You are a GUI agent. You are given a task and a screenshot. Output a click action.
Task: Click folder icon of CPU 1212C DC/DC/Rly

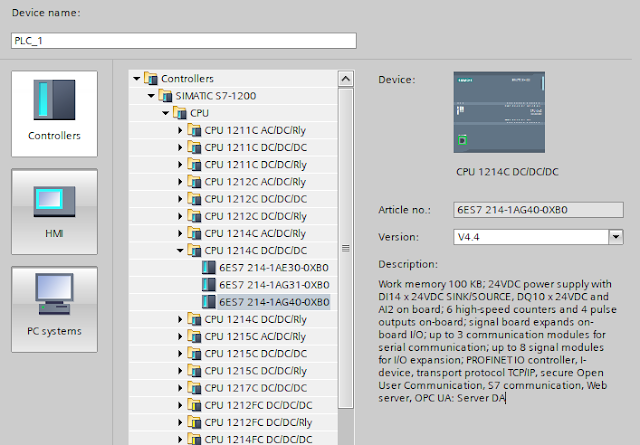pyautogui.click(x=194, y=216)
